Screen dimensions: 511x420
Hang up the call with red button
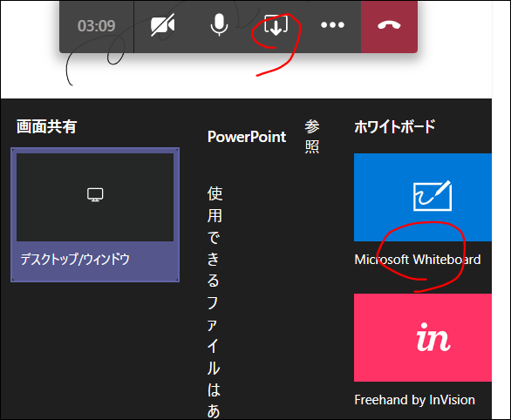click(389, 26)
